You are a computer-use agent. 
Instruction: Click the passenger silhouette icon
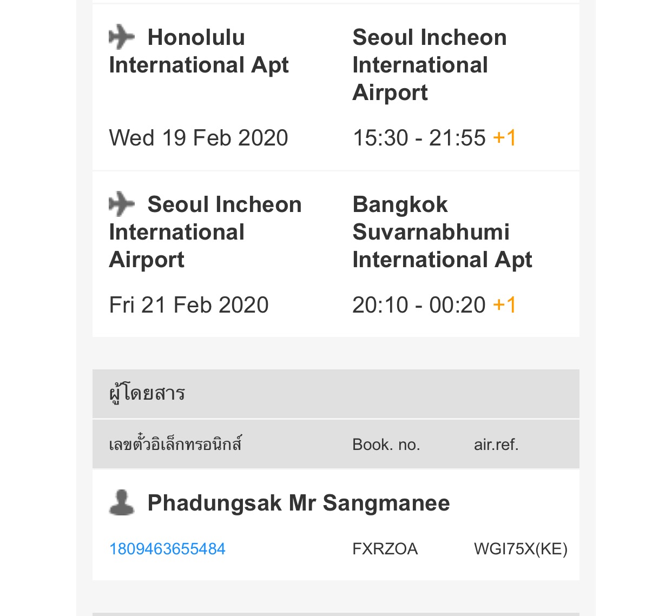point(122,502)
